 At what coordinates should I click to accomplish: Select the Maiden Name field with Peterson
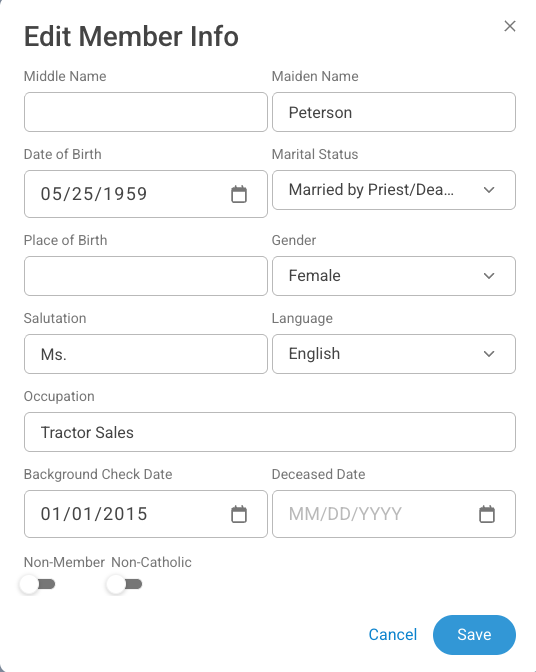coord(394,112)
